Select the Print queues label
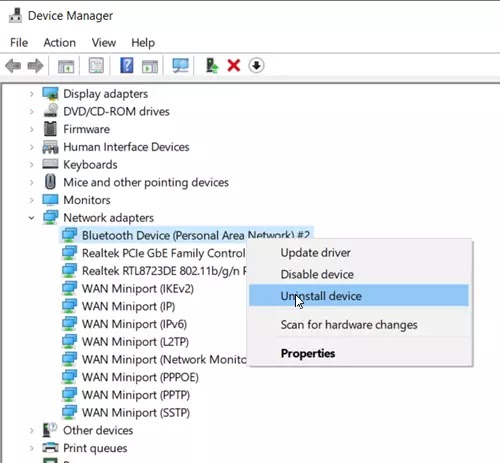Viewport: 500px width, 463px height. [95, 448]
